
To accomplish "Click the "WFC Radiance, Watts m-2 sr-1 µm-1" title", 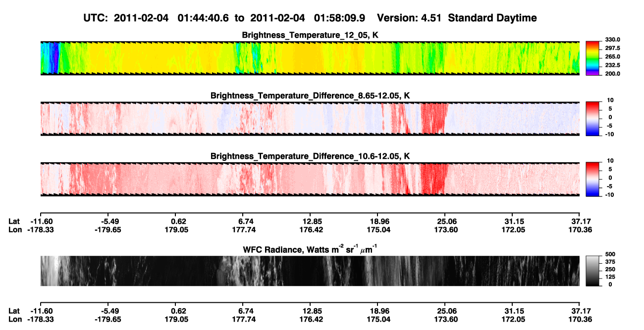I will click(x=310, y=248).
